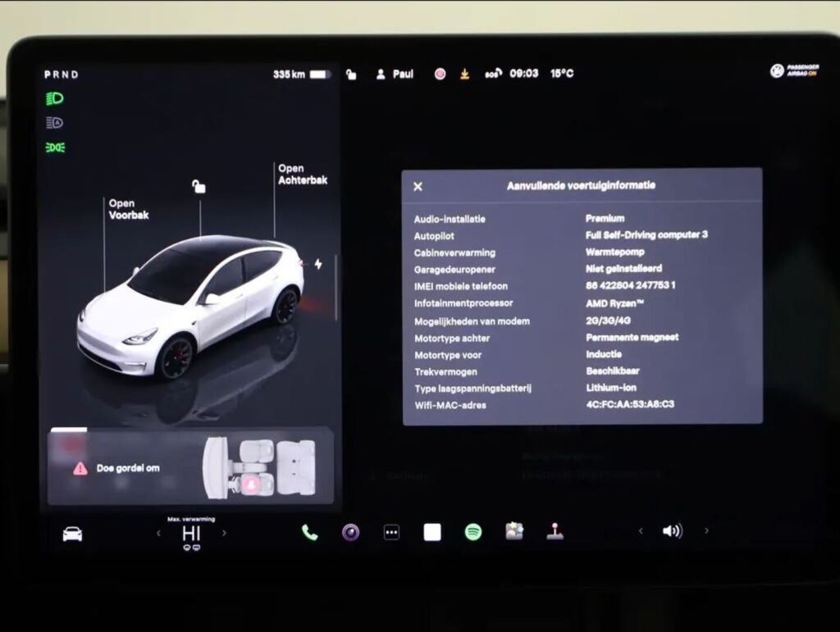This screenshot has height=632, width=840.
Task: Select Drive in the PRND gear strip
Action: [73, 74]
